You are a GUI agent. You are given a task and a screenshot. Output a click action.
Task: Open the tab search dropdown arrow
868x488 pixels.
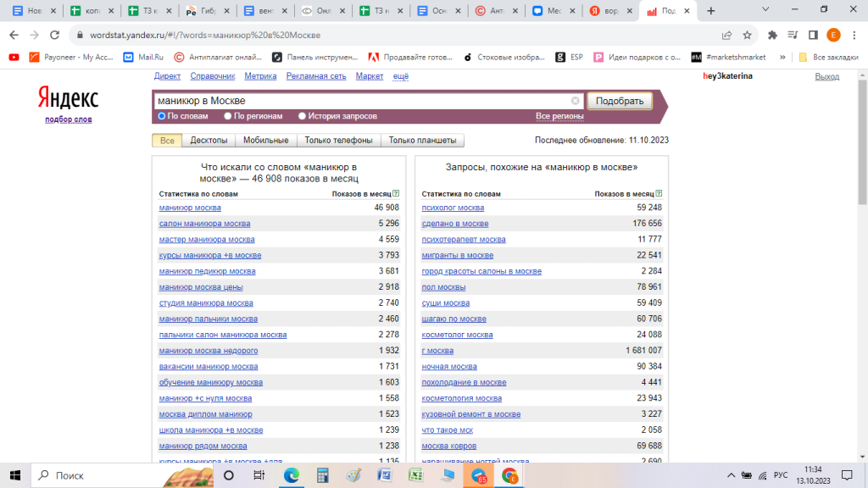(765, 9)
